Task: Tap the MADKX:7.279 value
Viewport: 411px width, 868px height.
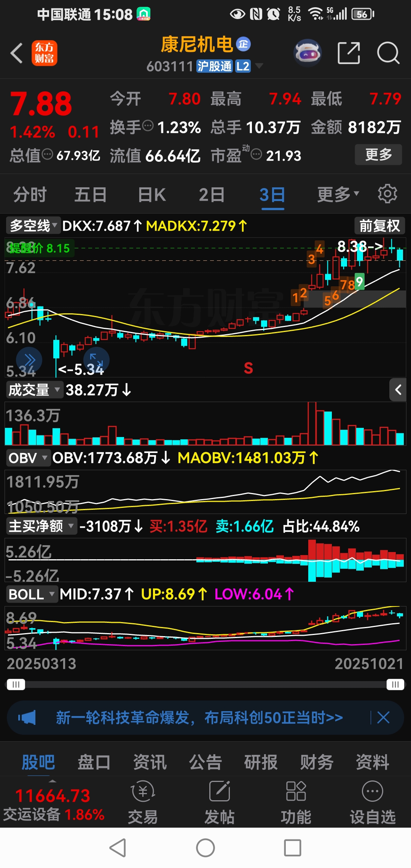Action: coord(197,226)
